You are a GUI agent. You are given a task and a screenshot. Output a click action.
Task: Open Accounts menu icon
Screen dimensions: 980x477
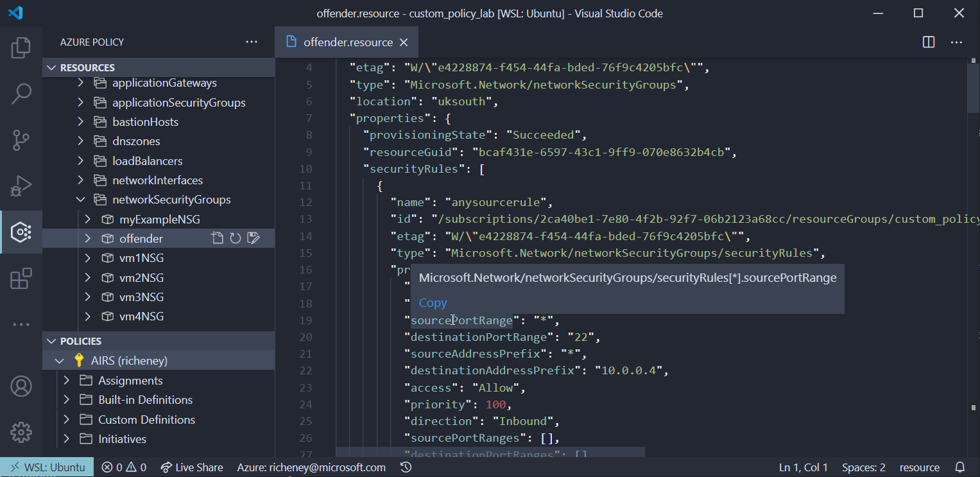[x=21, y=386]
